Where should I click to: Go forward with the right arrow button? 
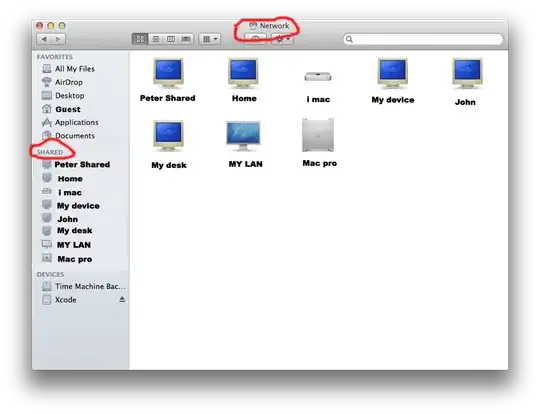click(x=58, y=39)
